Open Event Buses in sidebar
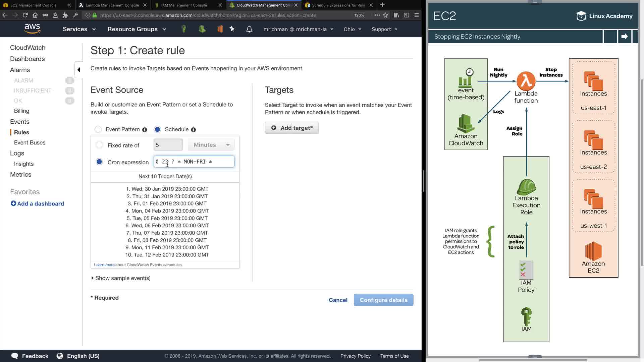 point(30,142)
